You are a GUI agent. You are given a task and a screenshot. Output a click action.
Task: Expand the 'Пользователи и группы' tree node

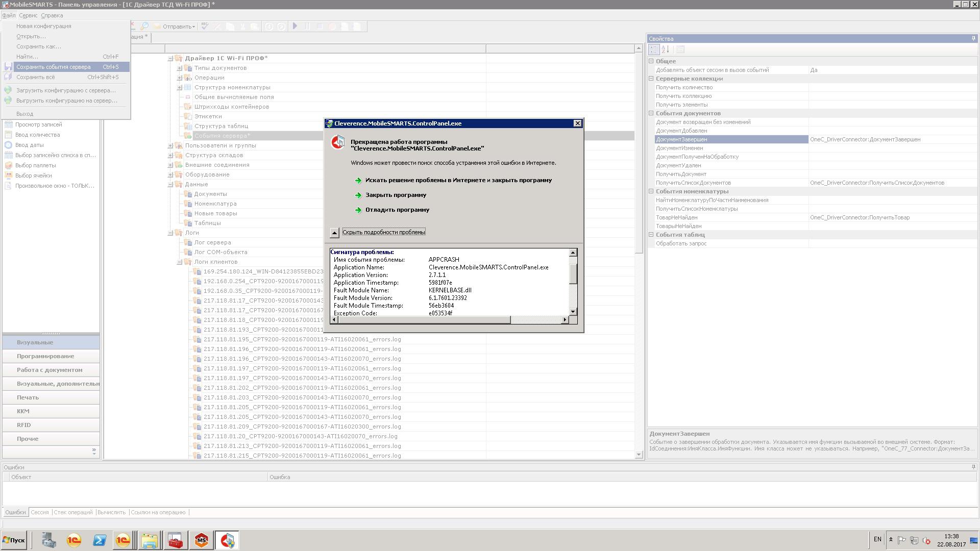click(x=170, y=146)
